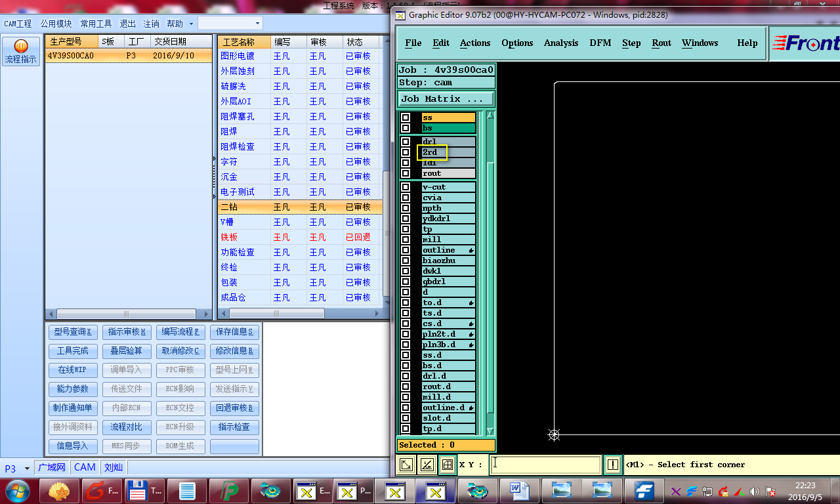Select the gbdrl layer
This screenshot has height=504, width=840.
448,282
